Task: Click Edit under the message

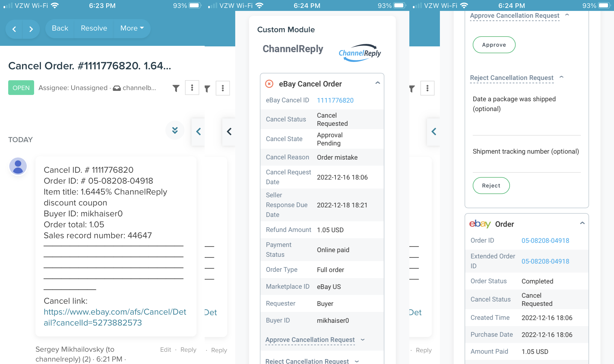Action: [165, 350]
